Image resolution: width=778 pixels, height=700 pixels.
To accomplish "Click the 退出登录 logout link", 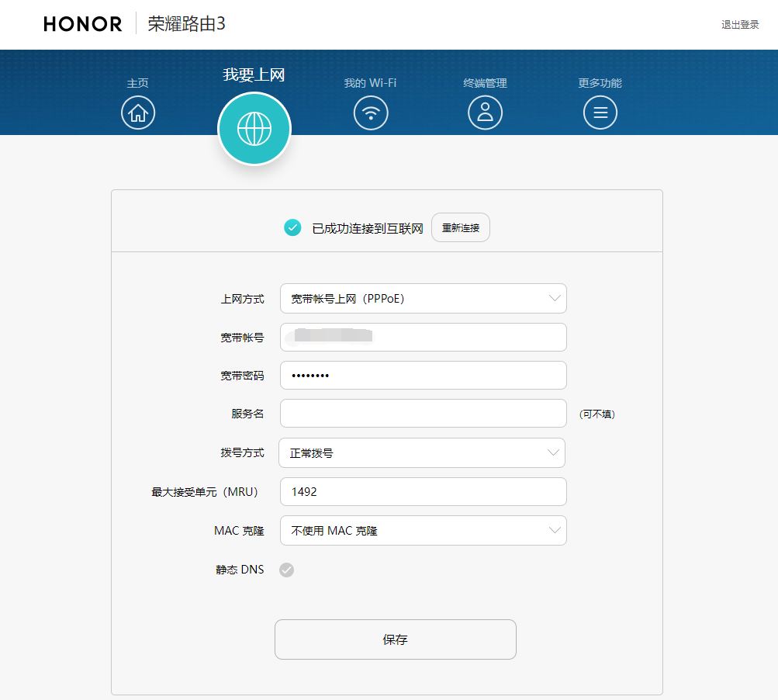I will point(739,24).
